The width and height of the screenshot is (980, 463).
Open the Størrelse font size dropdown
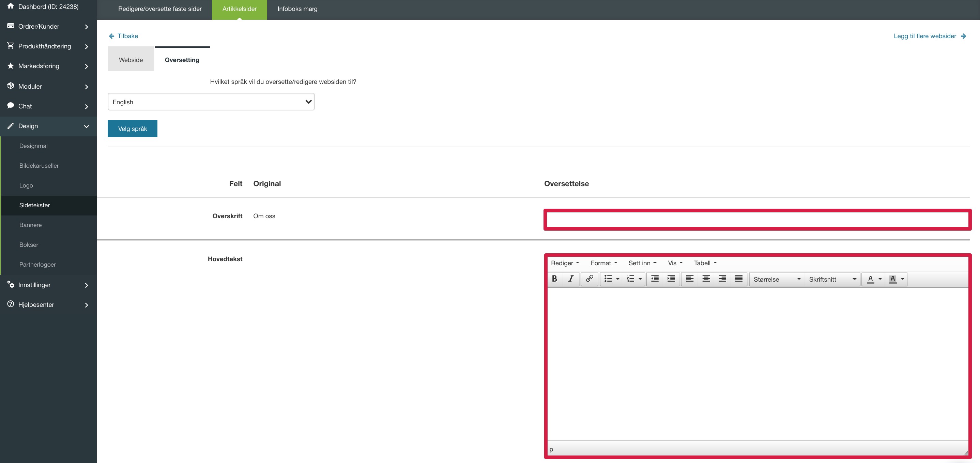(x=777, y=279)
